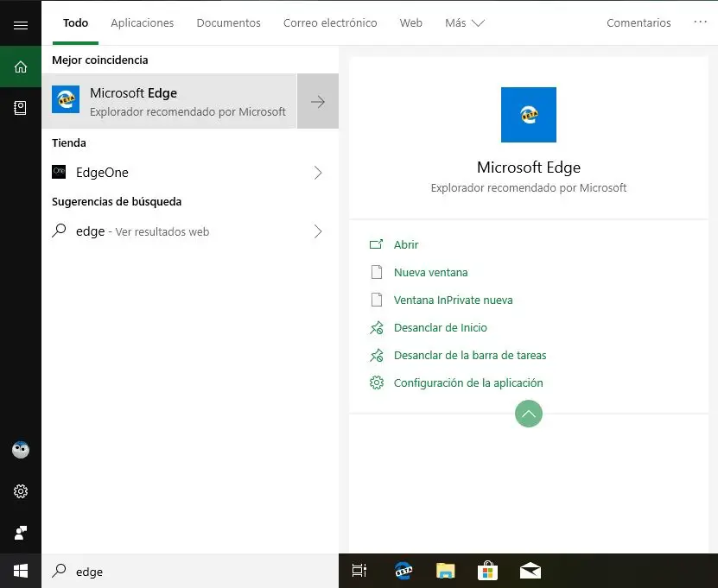
Task: Open Comentarios feedback
Action: coord(639,22)
